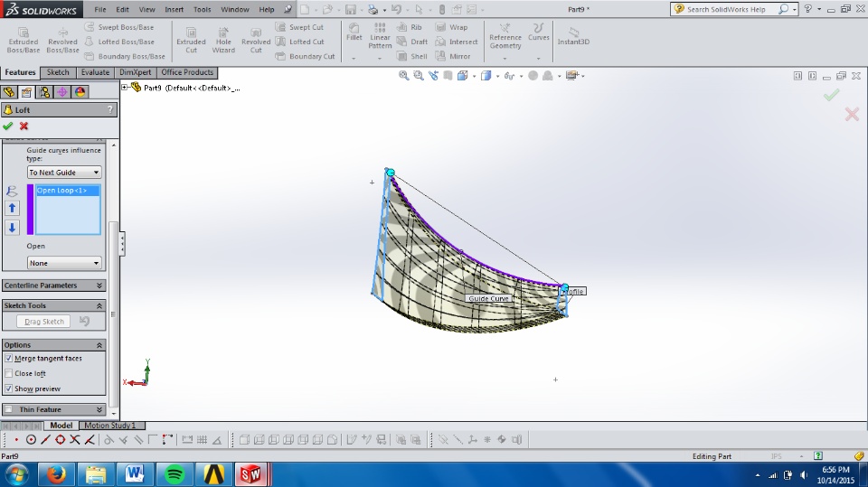Open Word from the taskbar
This screenshot has width=868, height=487.
(x=135, y=475)
